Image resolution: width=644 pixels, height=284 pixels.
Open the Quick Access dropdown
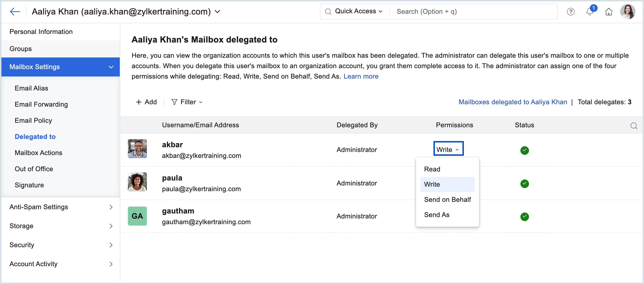point(358,11)
